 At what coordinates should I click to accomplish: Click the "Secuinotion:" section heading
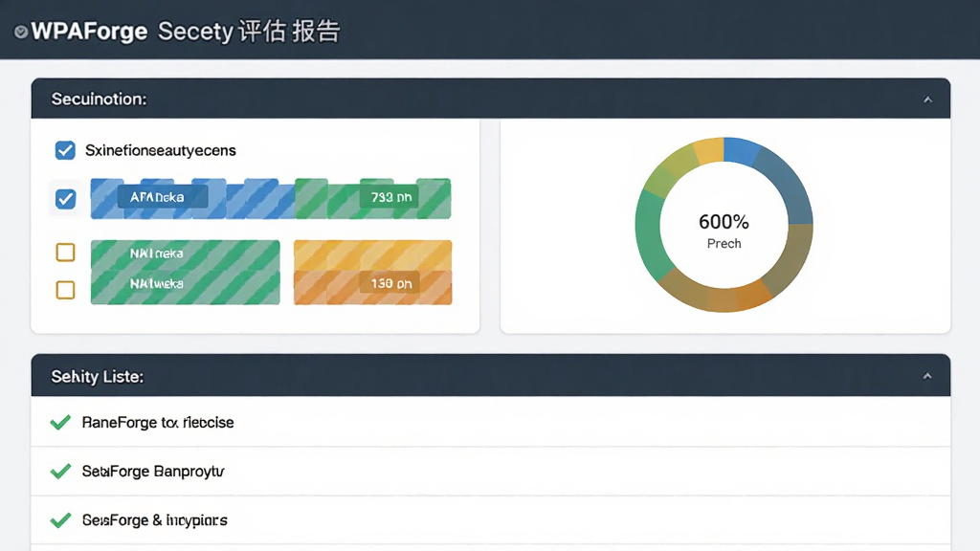tap(99, 99)
